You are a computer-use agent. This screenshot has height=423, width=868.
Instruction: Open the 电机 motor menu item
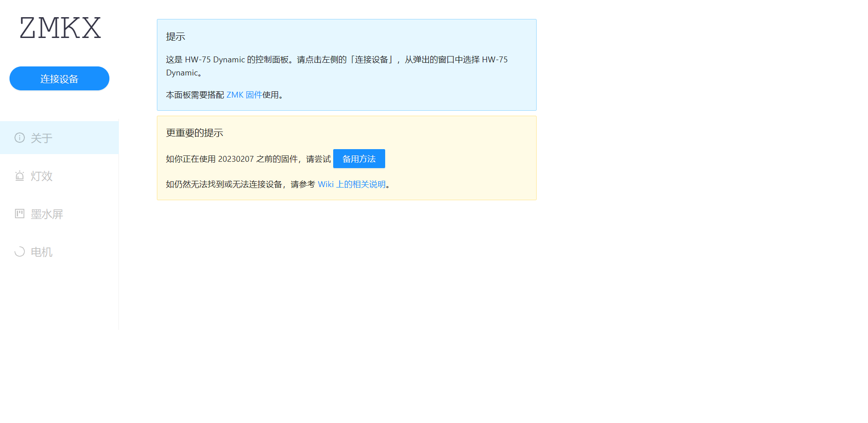tap(59, 252)
